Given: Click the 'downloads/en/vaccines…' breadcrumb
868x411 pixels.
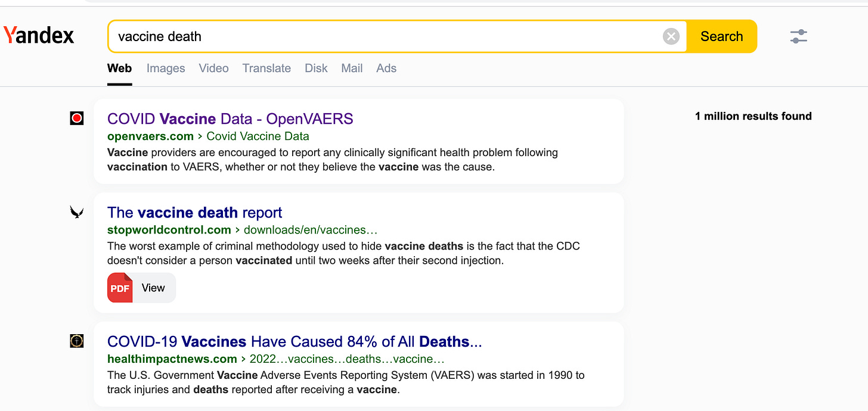Looking at the screenshot, I should pos(311,230).
